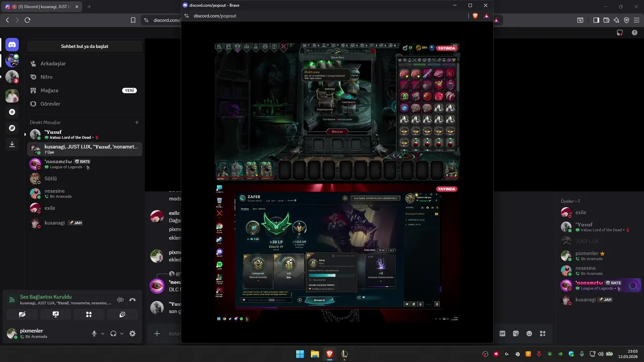The image size is (644, 362).
Task: Open the sticker picker
Action: (x=516, y=333)
